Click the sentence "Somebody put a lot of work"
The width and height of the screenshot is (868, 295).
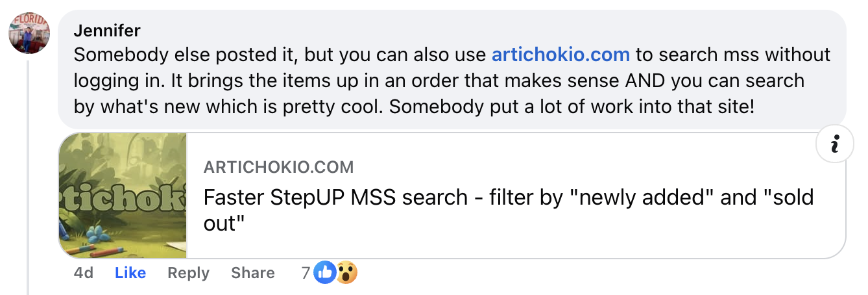pos(571,107)
